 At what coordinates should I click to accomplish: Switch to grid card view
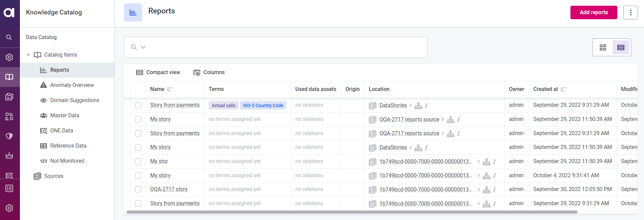pyautogui.click(x=602, y=48)
